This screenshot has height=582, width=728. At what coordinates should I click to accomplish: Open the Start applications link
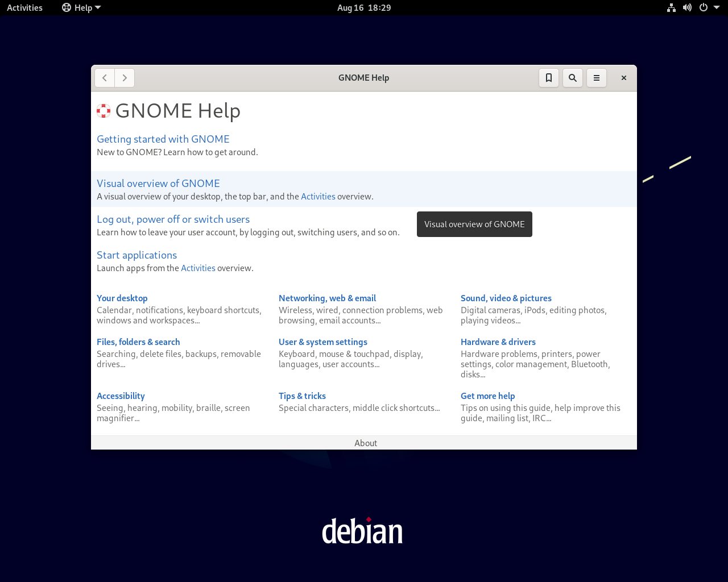pyautogui.click(x=136, y=255)
